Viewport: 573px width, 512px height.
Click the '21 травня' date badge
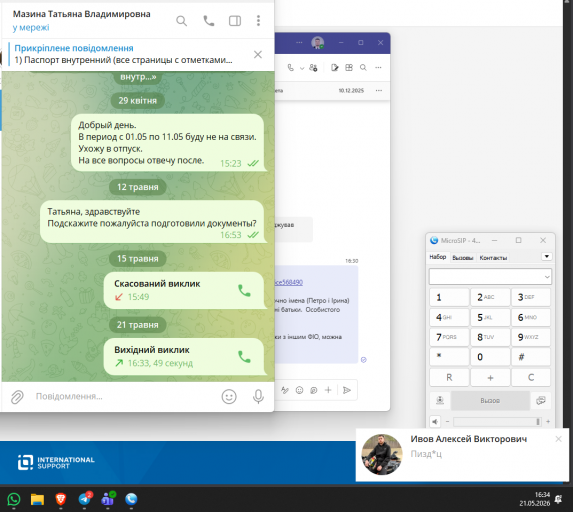tap(137, 325)
